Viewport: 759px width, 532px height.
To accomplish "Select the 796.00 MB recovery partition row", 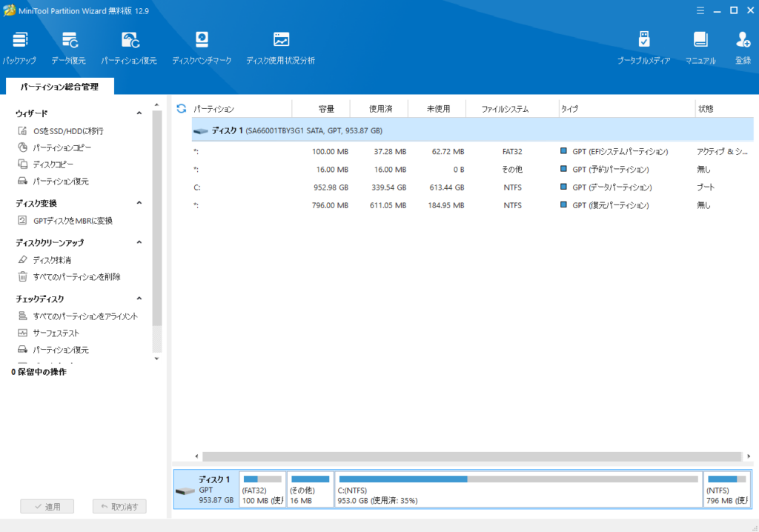I will pos(472,205).
